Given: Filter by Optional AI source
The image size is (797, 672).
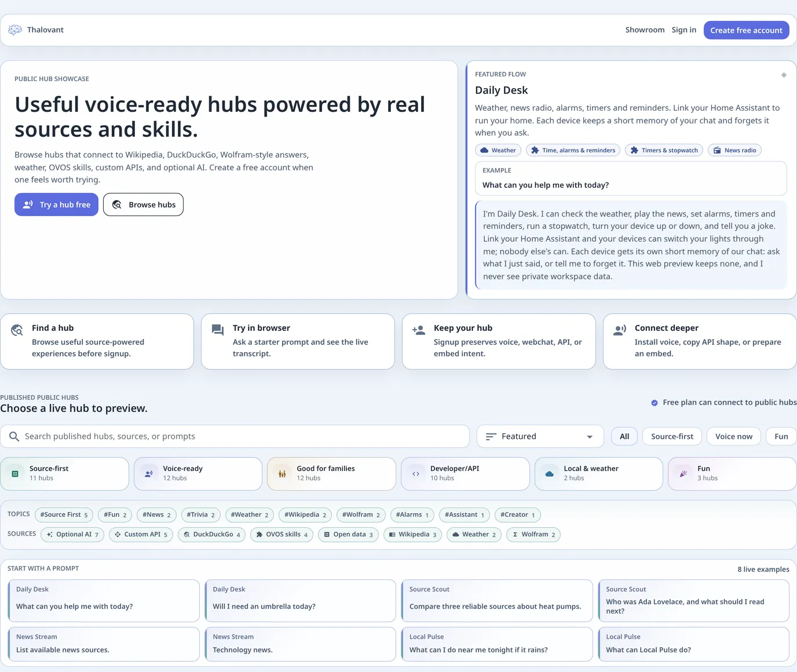Looking at the screenshot, I should coord(72,535).
